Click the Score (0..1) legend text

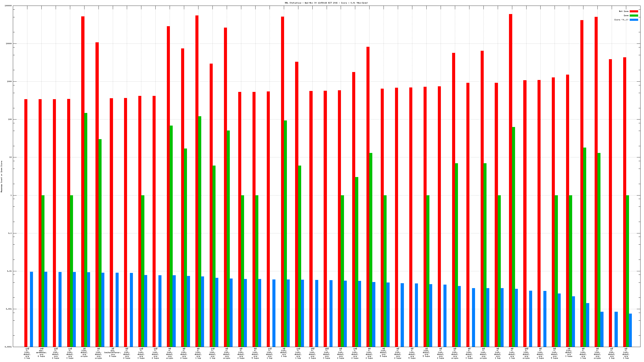[621, 20]
